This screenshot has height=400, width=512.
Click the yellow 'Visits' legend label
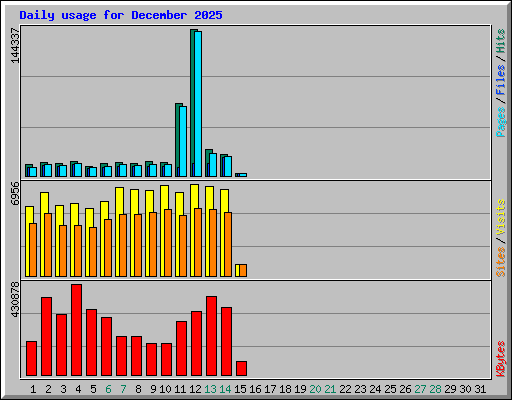click(x=500, y=218)
